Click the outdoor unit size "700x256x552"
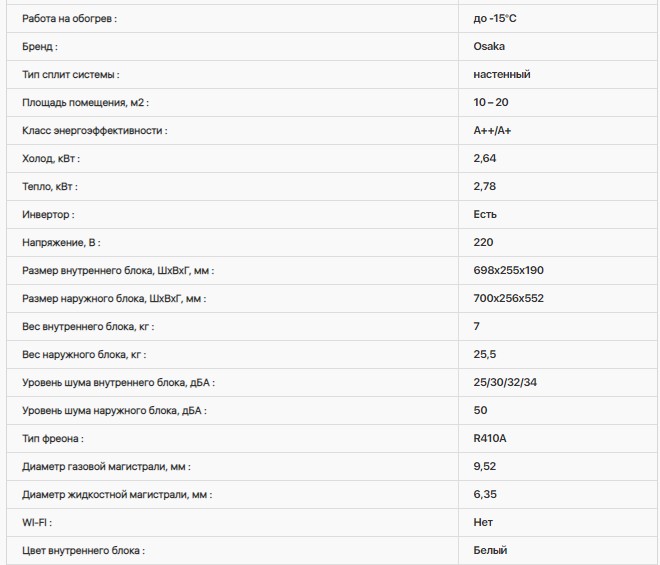Screen dimensions: 660x565 [x=508, y=298]
